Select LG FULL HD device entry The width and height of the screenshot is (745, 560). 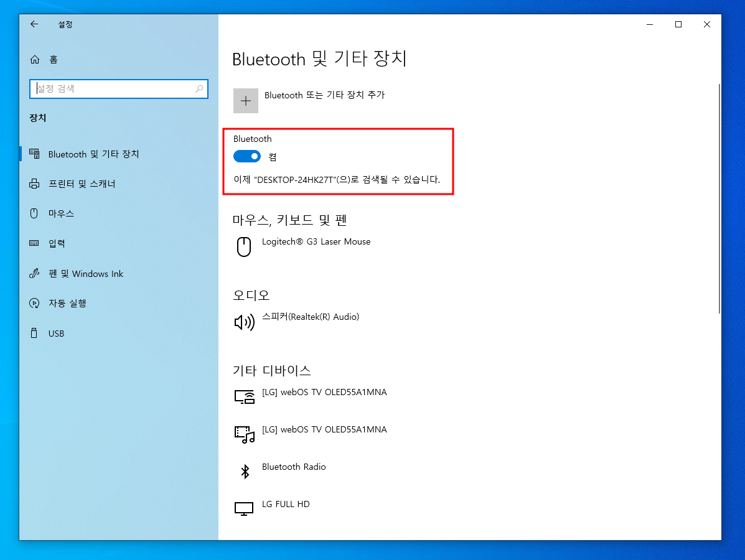tap(286, 504)
